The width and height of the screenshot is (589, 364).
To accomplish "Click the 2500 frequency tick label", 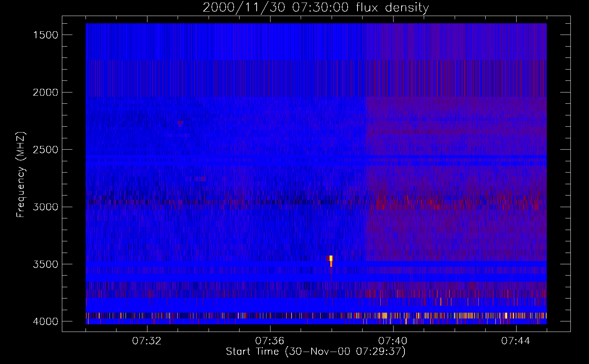I will click(x=46, y=150).
